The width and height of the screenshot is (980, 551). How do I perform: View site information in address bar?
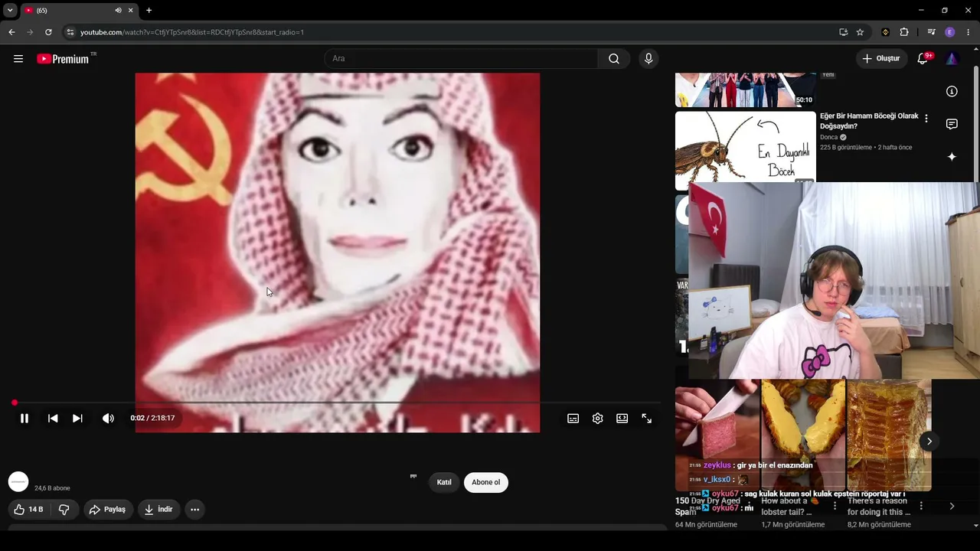point(70,32)
